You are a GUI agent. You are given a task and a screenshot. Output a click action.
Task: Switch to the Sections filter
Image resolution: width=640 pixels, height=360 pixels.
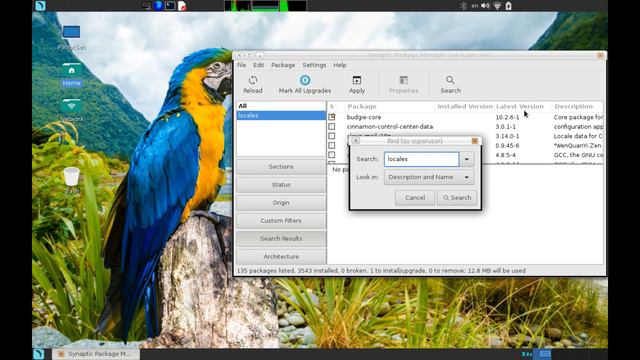point(281,167)
